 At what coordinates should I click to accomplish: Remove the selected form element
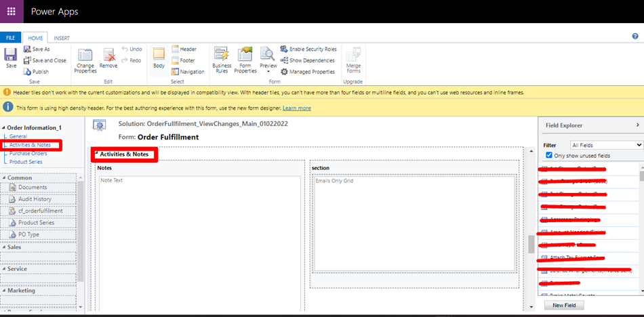(x=108, y=58)
